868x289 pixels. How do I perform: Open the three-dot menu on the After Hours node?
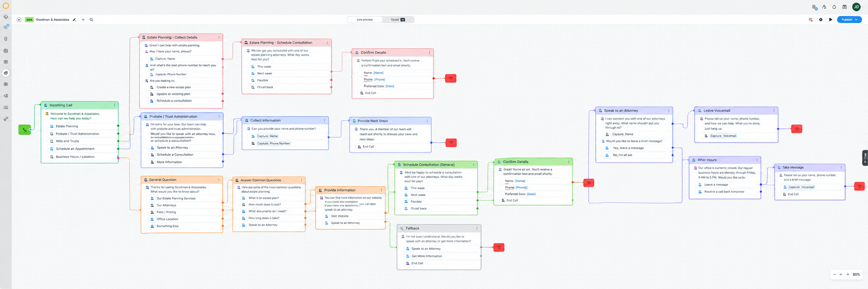757,160
